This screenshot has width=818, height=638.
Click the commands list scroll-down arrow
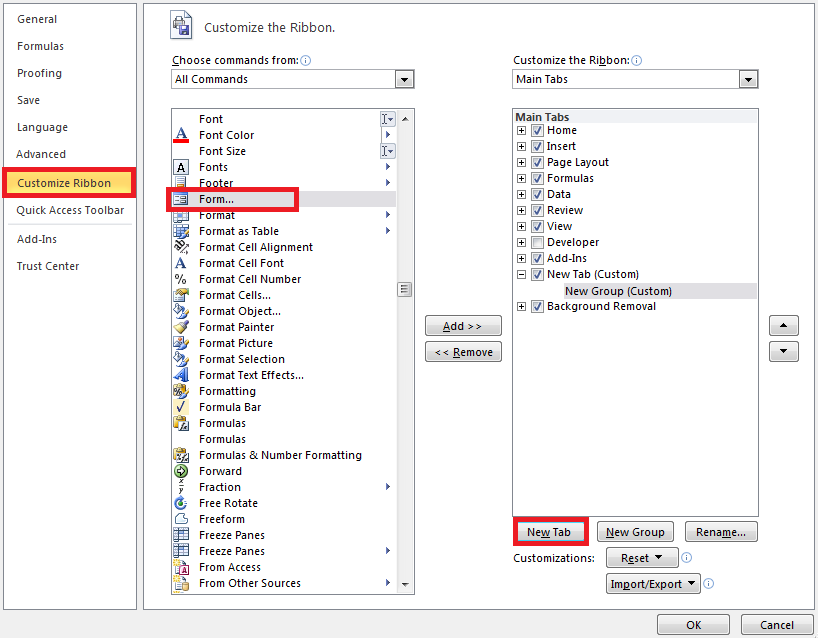(405, 584)
